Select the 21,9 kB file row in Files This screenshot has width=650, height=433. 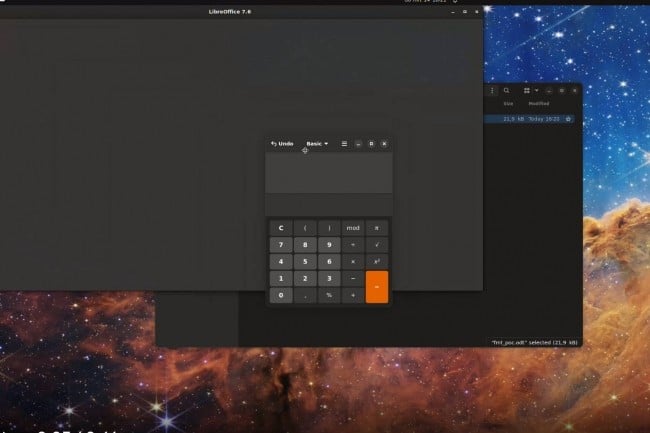529,119
